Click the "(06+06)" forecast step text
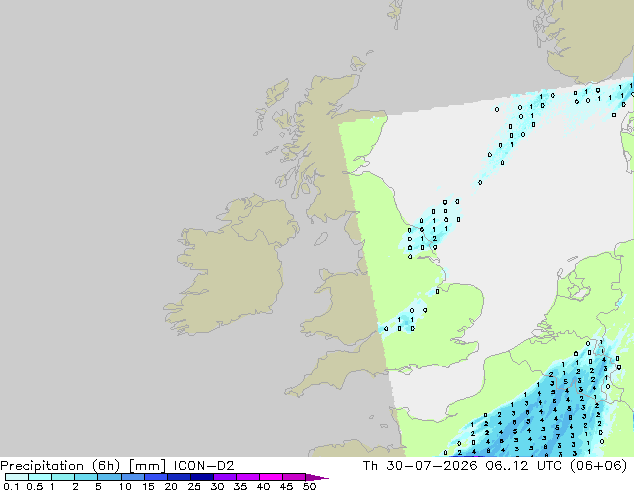This screenshot has height=490, width=634. point(598,466)
